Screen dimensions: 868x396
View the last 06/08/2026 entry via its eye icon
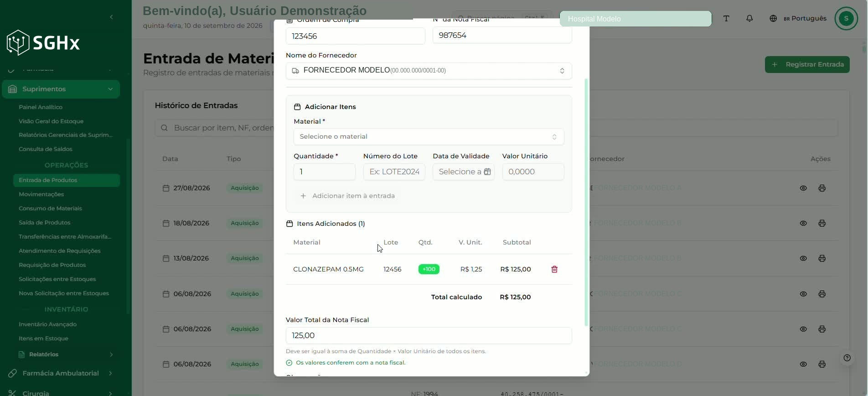tap(803, 364)
